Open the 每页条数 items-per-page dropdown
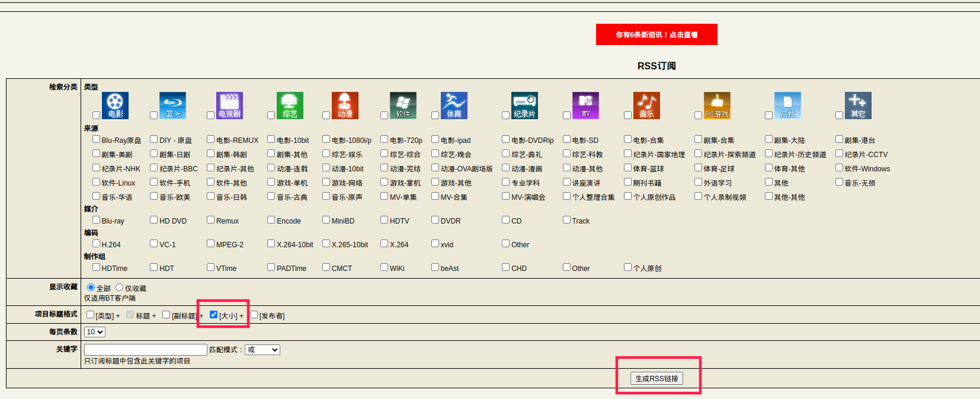 pyautogui.click(x=95, y=332)
